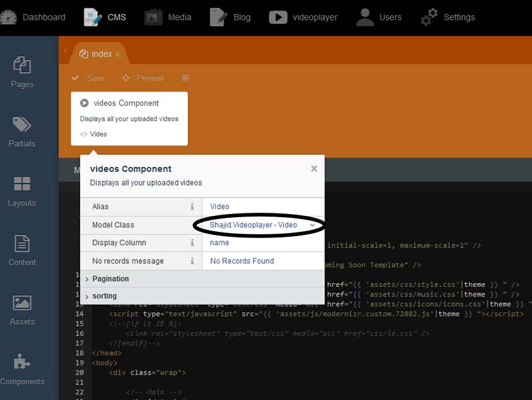Click the Dashboard gauge icon
Viewport: 532px width, 400px height.
point(8,17)
